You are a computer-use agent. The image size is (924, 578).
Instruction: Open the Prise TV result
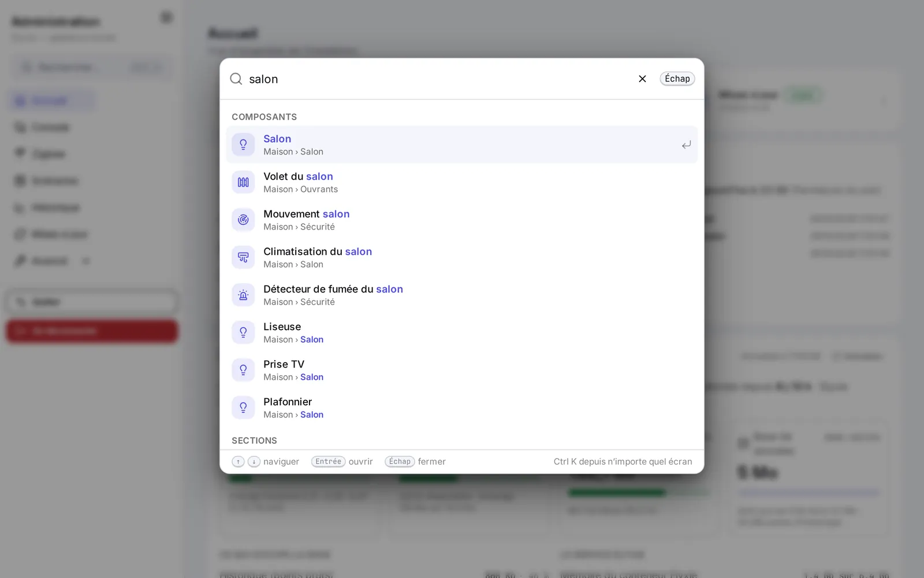pyautogui.click(x=462, y=370)
